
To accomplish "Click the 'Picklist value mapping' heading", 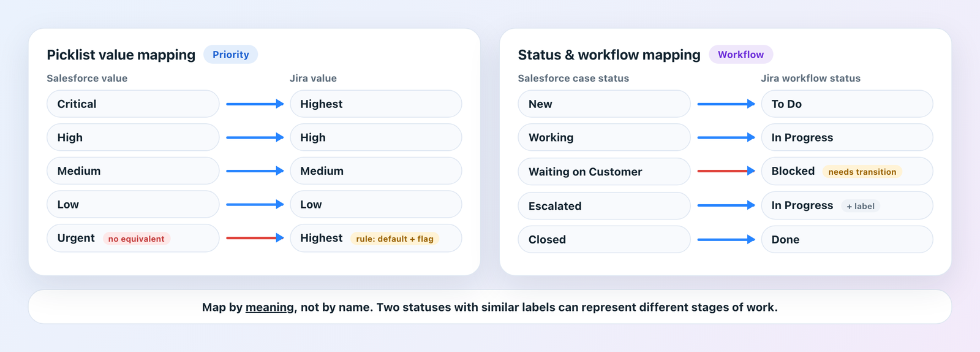I will click(121, 55).
